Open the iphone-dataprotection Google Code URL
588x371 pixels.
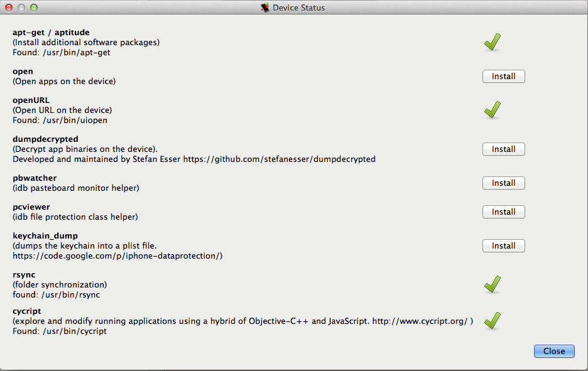coord(117,256)
